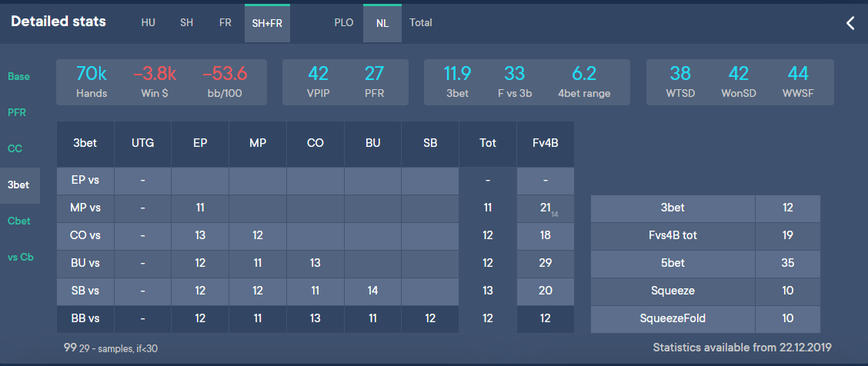Image resolution: width=868 pixels, height=366 pixels.
Task: Click the Fv4B column header
Action: click(546, 143)
